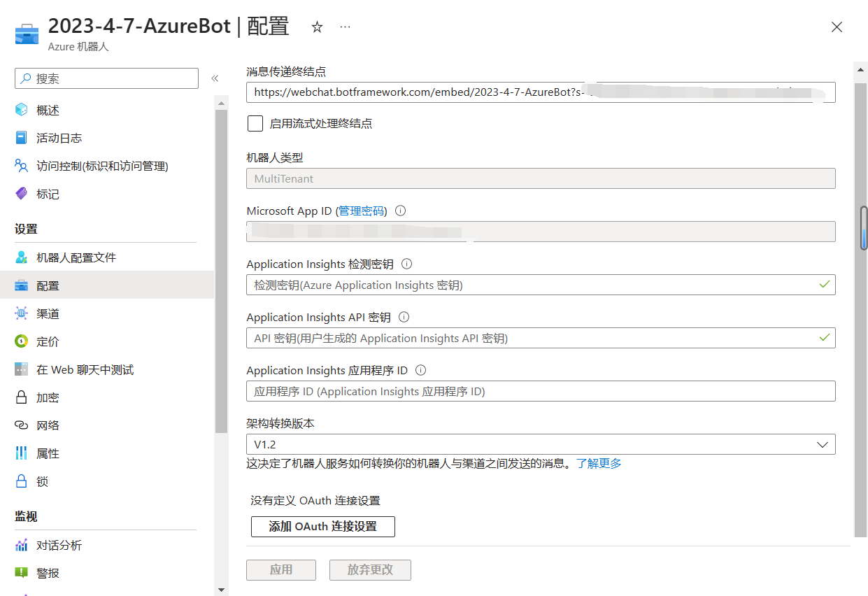Click the 加密 lock icon
The width and height of the screenshot is (868, 596).
click(22, 397)
